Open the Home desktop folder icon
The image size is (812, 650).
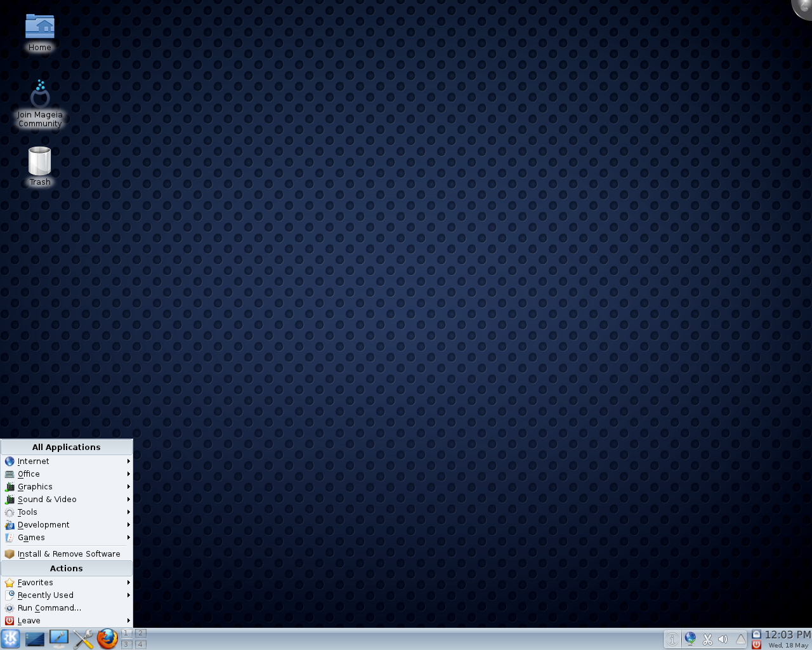click(40, 32)
